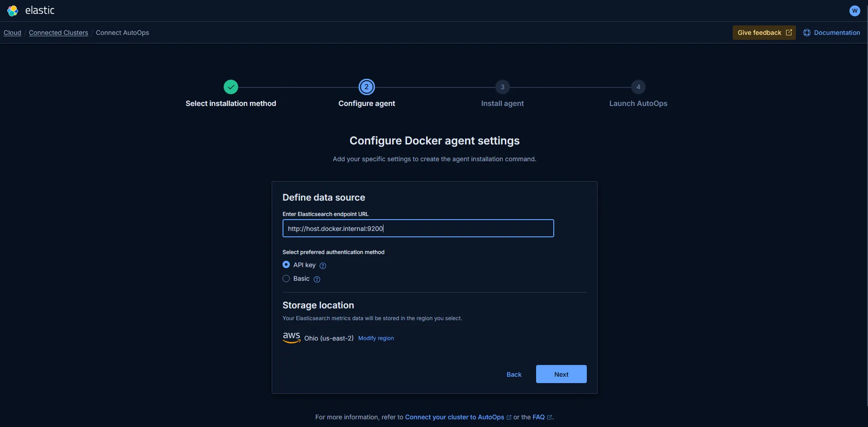This screenshot has width=868, height=427.
Task: Click the step 3 Install agent circle
Action: click(502, 87)
